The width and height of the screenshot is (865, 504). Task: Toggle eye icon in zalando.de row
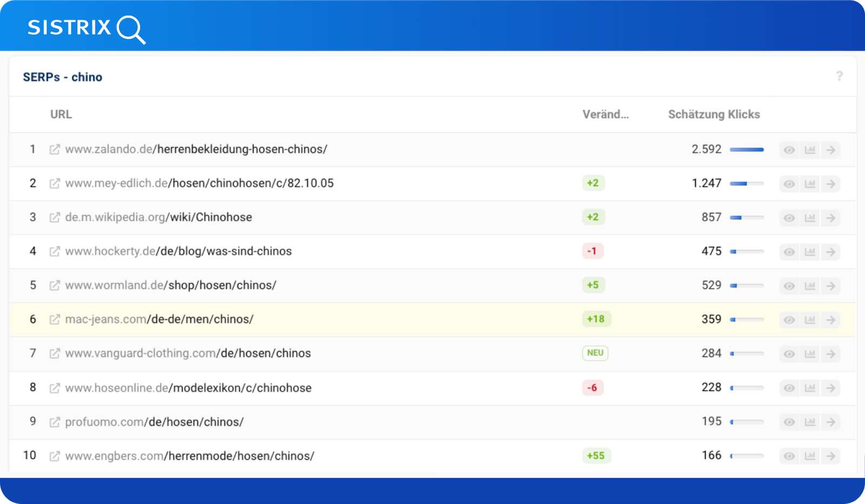click(789, 150)
